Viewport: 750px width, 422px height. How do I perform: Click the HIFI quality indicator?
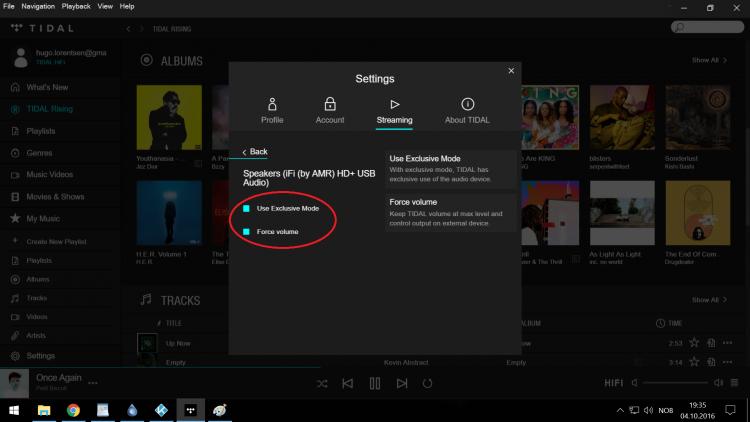coord(614,383)
